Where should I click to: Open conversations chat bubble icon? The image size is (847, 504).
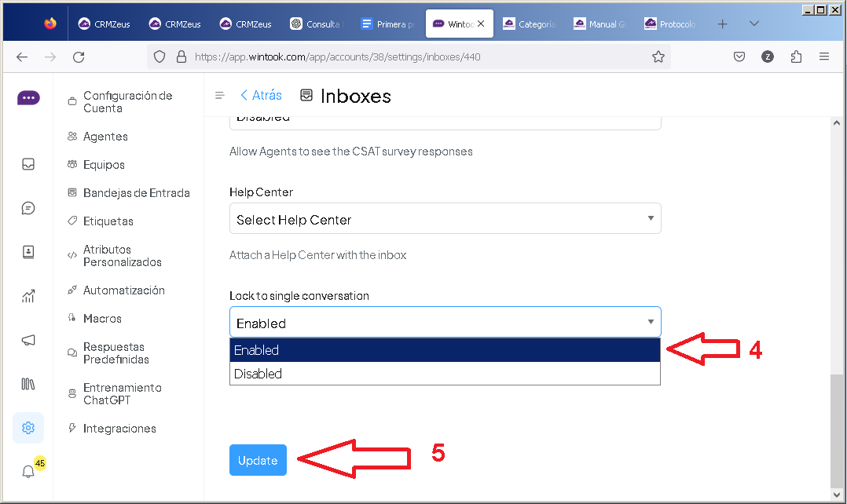pyautogui.click(x=28, y=208)
